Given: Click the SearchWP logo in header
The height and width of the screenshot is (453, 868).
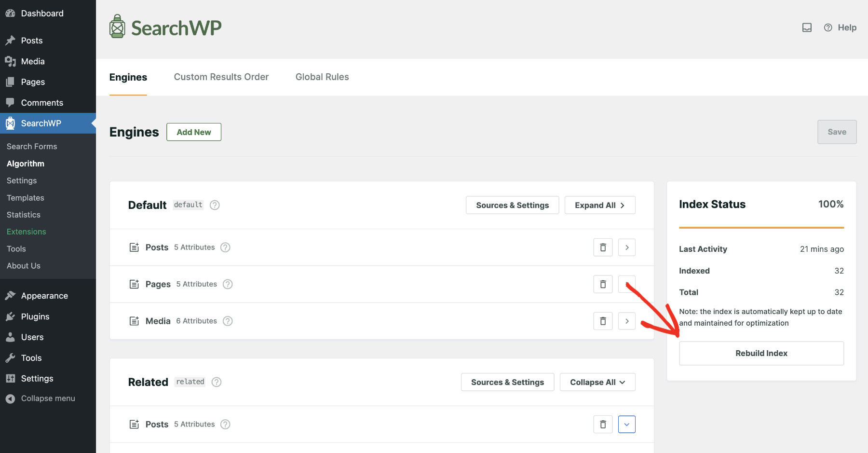Looking at the screenshot, I should 165,27.
